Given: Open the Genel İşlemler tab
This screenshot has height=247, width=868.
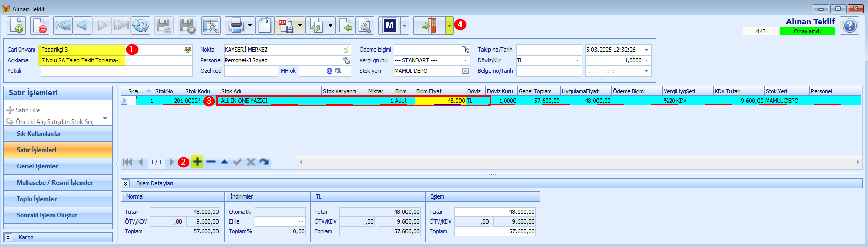Looking at the screenshot, I should (58, 166).
